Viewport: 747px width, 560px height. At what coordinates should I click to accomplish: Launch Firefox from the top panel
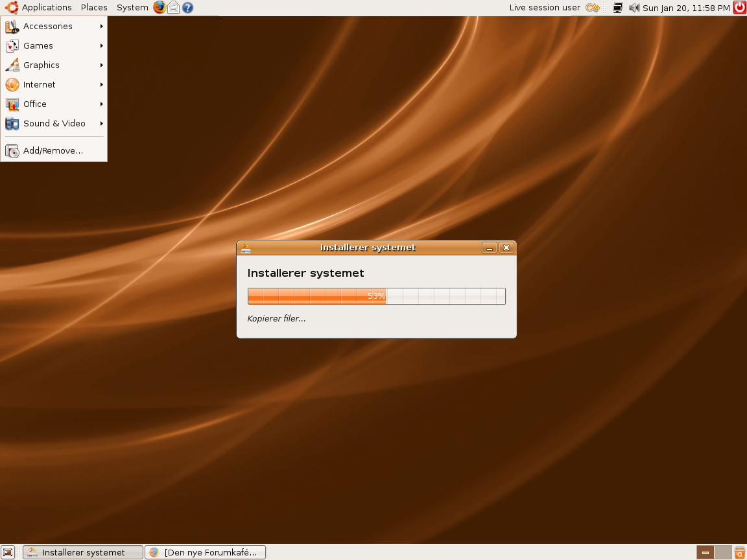pyautogui.click(x=160, y=7)
